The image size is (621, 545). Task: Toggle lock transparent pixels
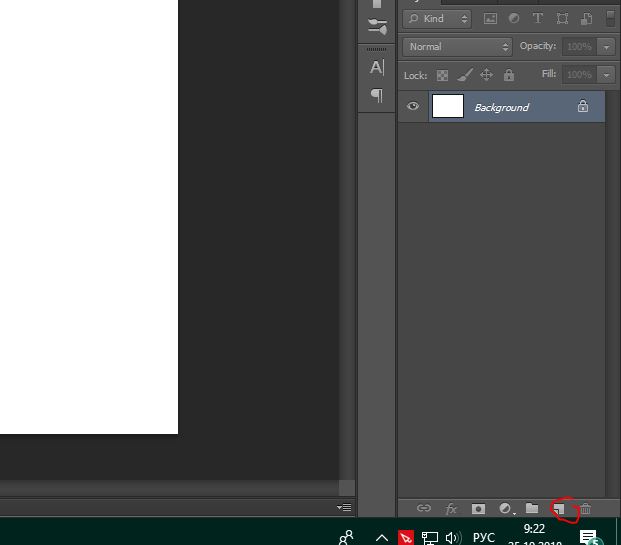[x=442, y=75]
